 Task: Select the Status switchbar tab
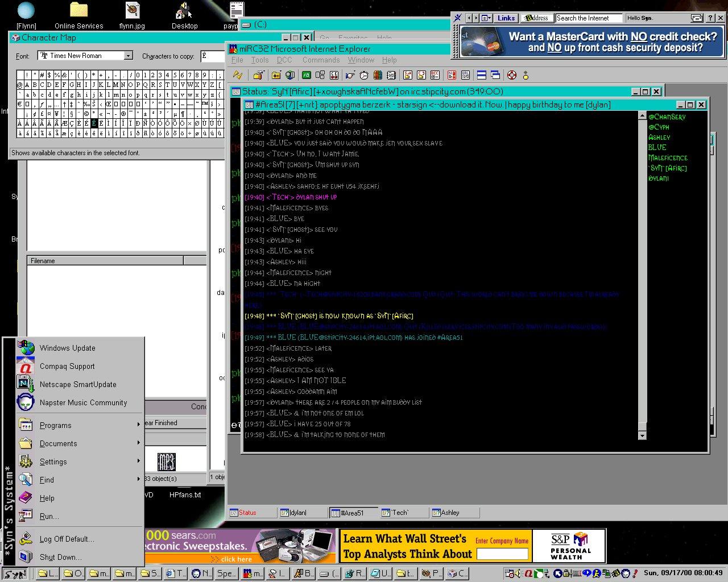point(248,513)
